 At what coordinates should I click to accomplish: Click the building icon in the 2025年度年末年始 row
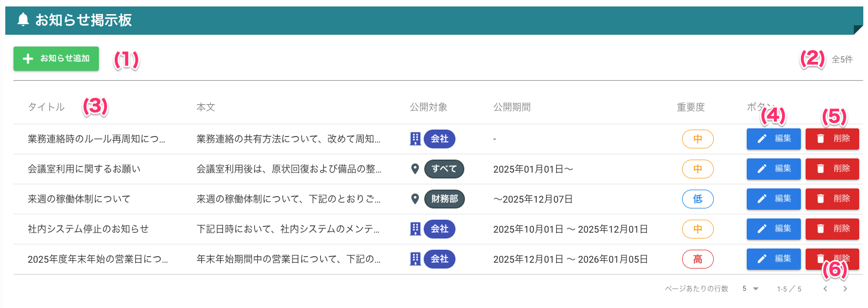(x=415, y=259)
